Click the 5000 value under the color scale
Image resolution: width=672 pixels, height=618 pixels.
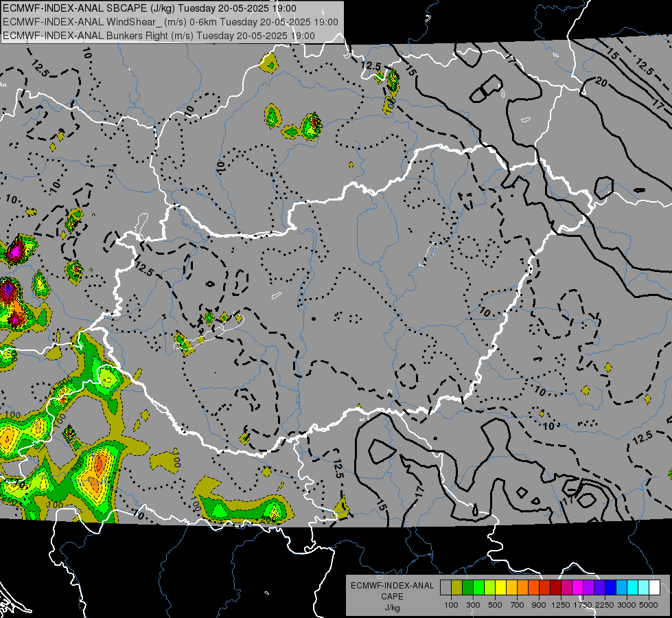(x=649, y=605)
